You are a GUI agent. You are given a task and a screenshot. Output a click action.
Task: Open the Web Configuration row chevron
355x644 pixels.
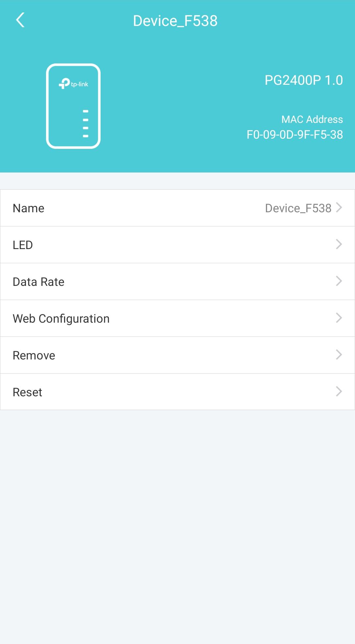point(339,318)
